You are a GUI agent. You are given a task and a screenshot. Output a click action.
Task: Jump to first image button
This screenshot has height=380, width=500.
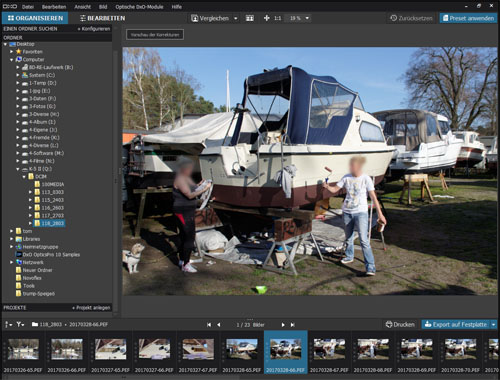tap(209, 325)
